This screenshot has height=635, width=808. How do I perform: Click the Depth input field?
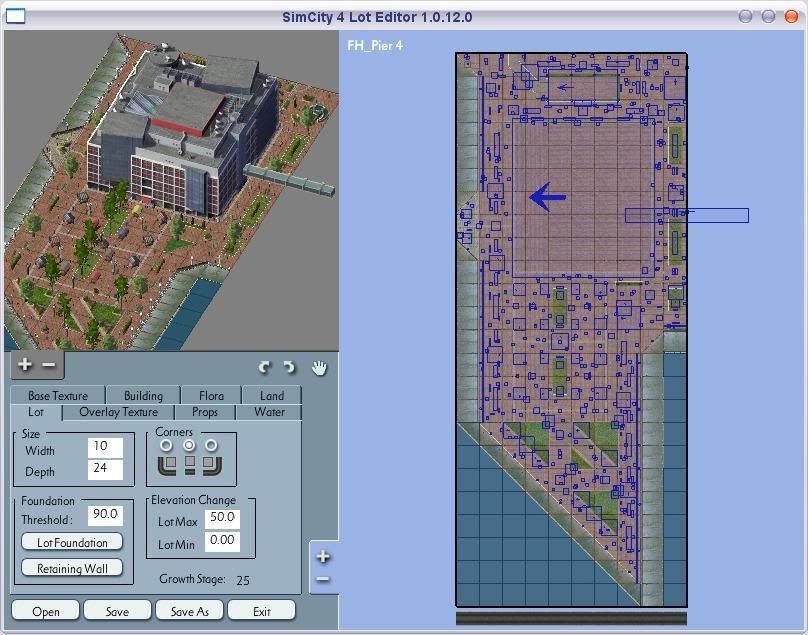(105, 470)
